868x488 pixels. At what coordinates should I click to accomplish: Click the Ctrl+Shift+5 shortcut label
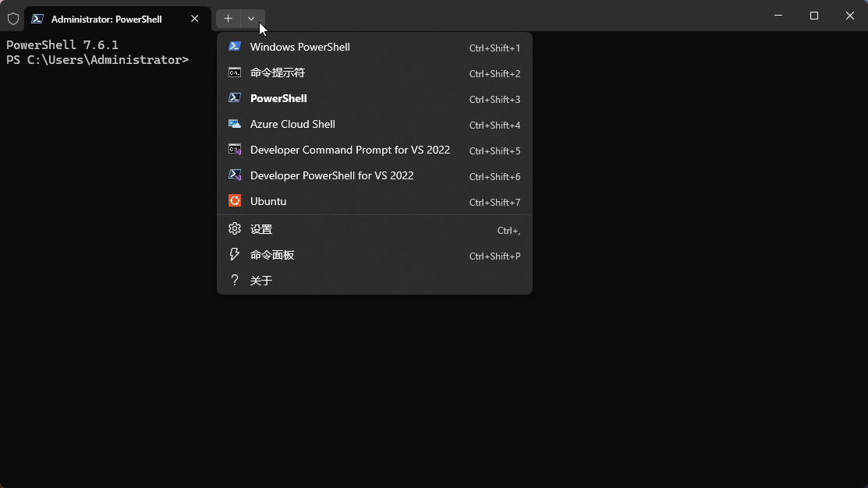tap(494, 151)
